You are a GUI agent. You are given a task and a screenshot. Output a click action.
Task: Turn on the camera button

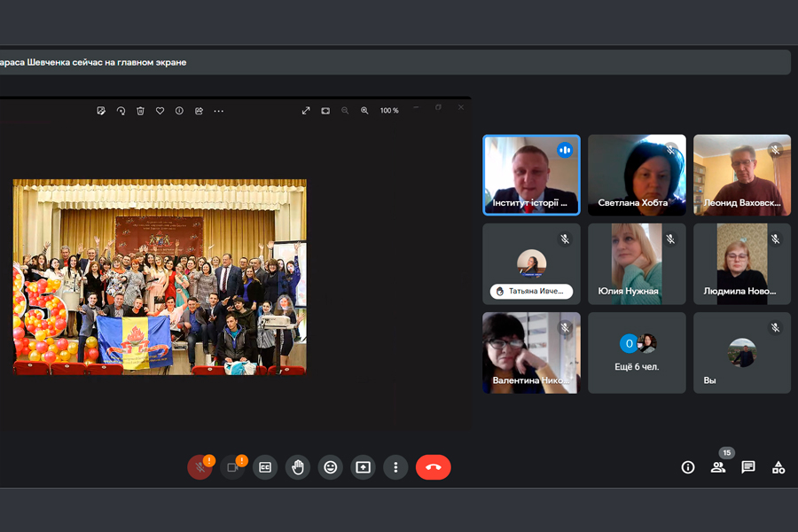[232, 467]
